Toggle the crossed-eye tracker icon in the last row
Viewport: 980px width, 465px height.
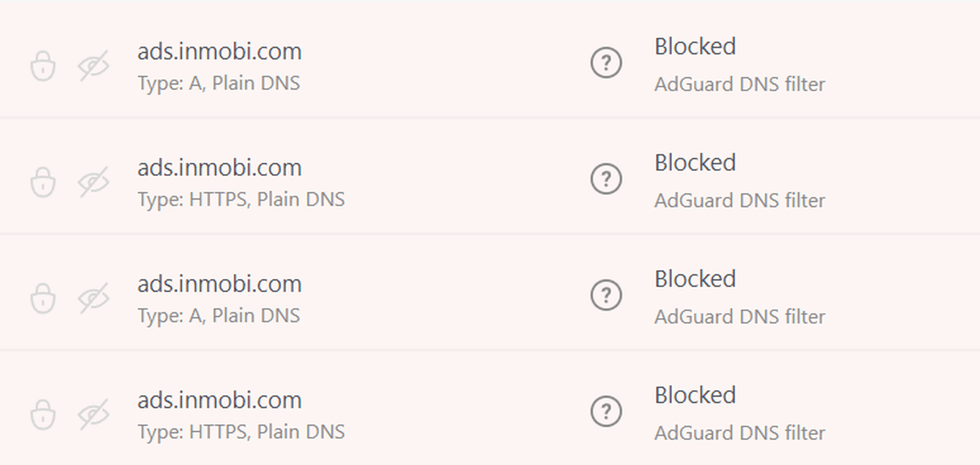tap(94, 415)
